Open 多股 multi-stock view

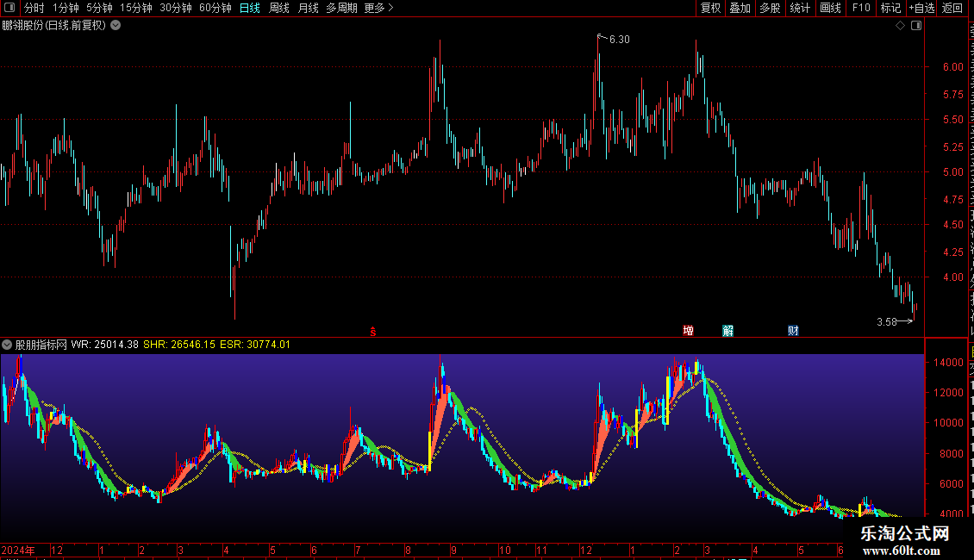pyautogui.click(x=770, y=8)
